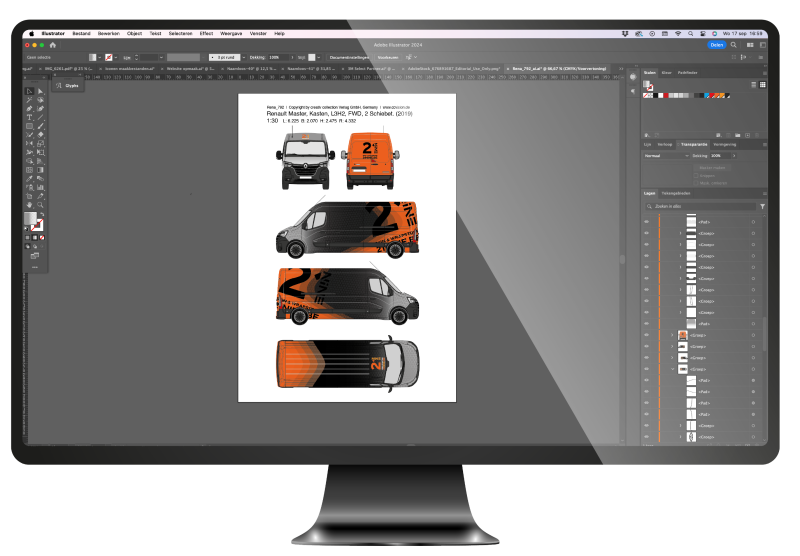The image size is (800, 556).
Task: Click the search icon beside Delen
Action: tap(734, 45)
